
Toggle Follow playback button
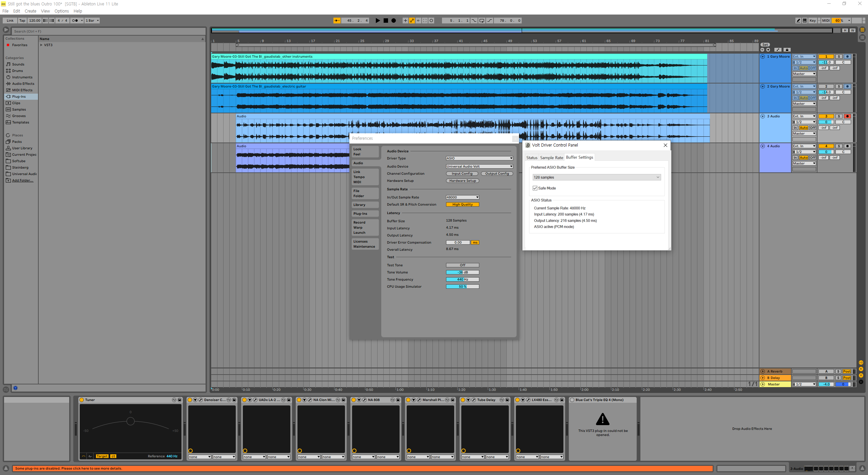(337, 21)
